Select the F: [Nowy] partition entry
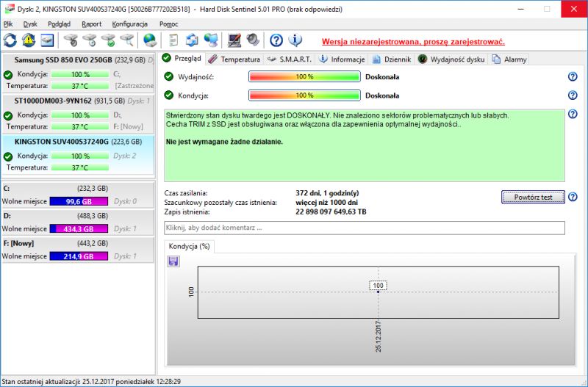588x387 pixels. click(x=78, y=250)
